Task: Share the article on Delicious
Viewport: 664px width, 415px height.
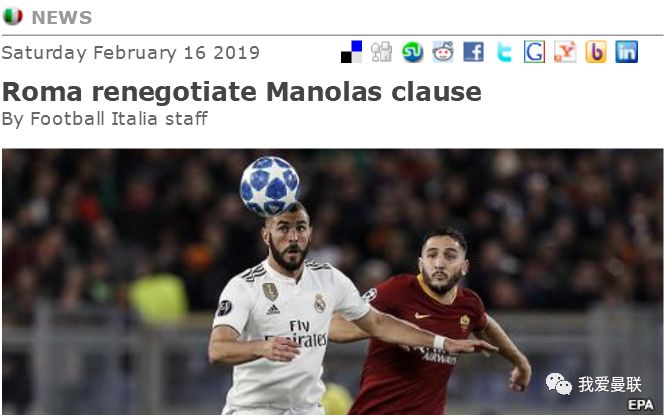Action: (351, 52)
